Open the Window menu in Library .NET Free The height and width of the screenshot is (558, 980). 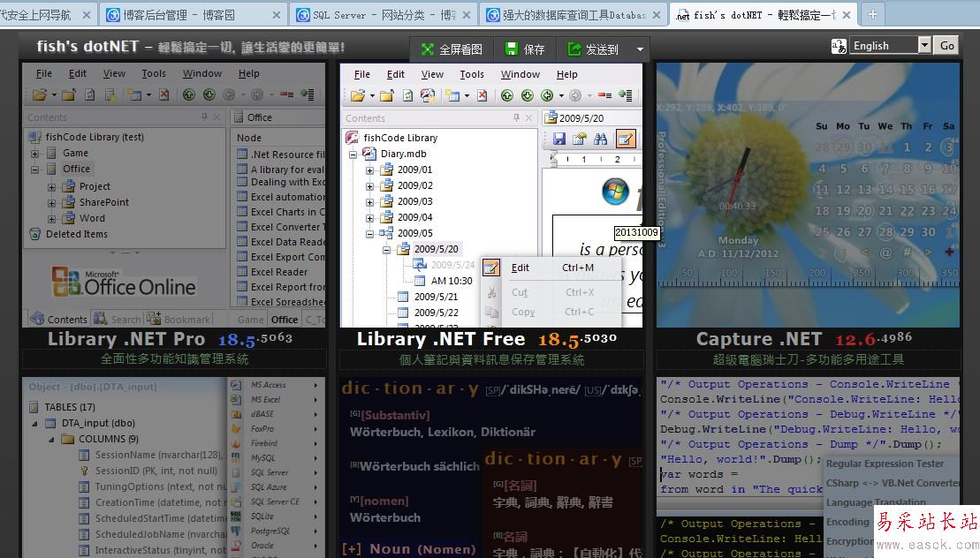(520, 75)
